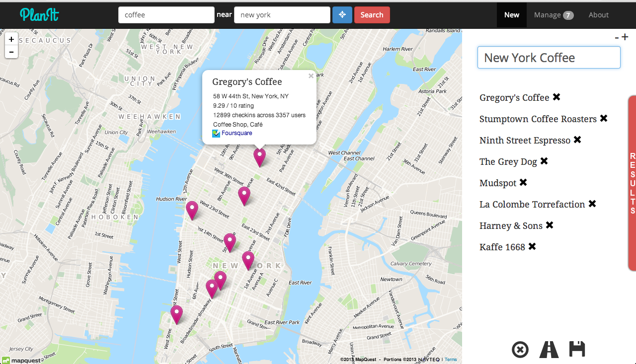Remove Gregory's Coffee from the list

556,97
